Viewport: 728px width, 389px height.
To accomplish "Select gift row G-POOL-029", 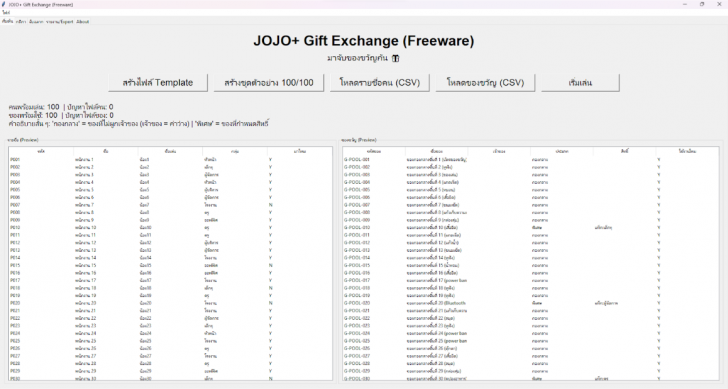I will [x=531, y=371].
